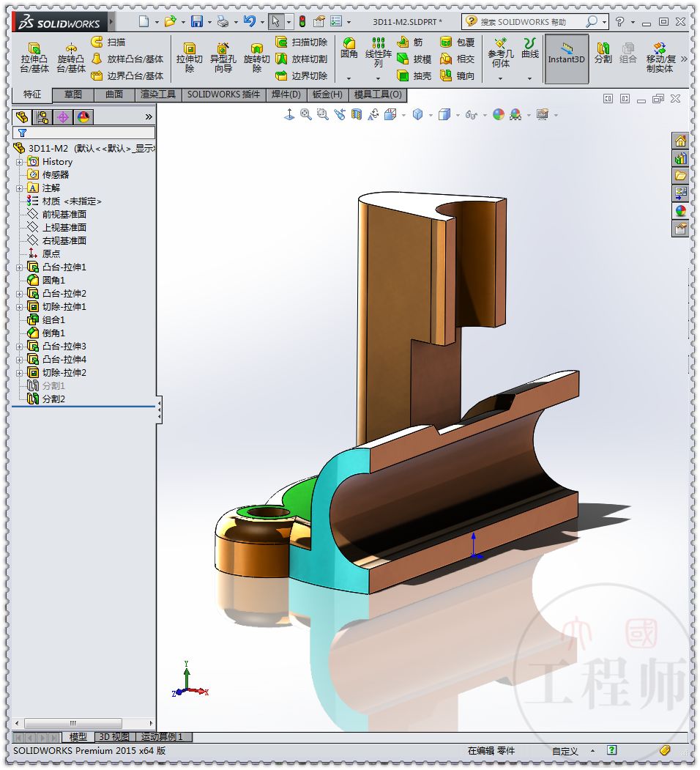Image resolution: width=700 pixels, height=770 pixels.
Task: Click the 圆角 fillet tool
Action: [x=349, y=48]
